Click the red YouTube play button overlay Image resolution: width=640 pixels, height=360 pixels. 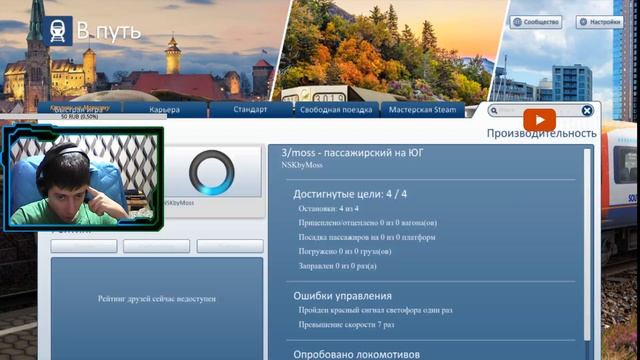pos(540,120)
